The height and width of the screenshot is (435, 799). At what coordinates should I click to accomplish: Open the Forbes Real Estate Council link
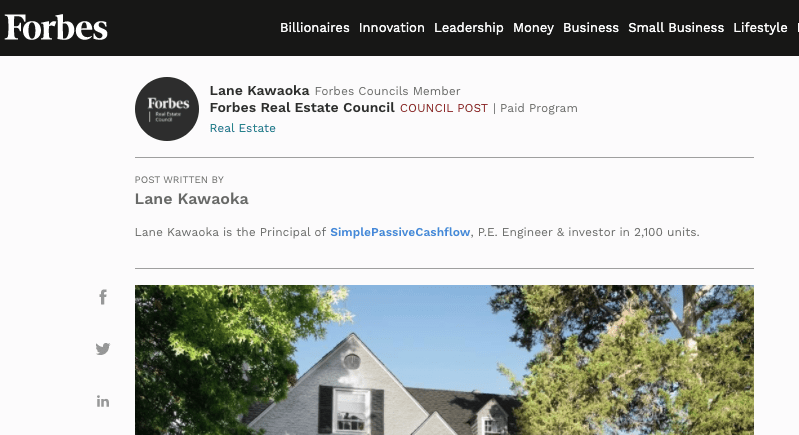(x=302, y=108)
